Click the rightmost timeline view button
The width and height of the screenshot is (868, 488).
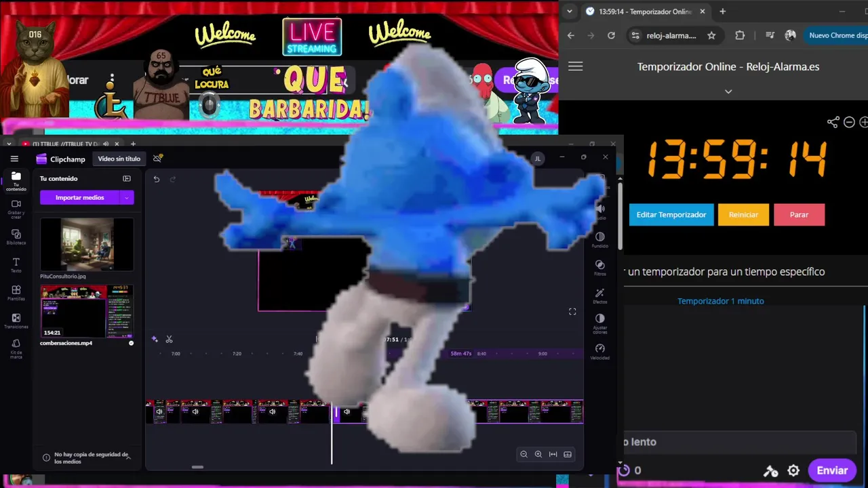pos(568,454)
